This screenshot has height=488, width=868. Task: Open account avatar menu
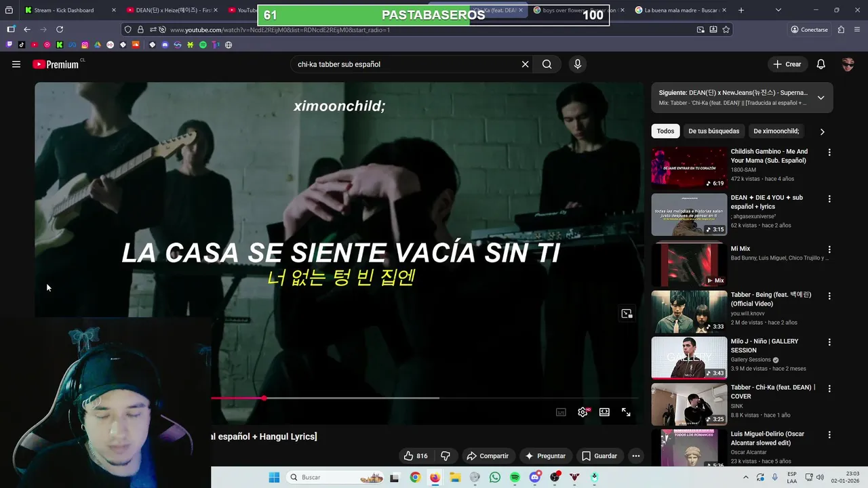point(848,64)
